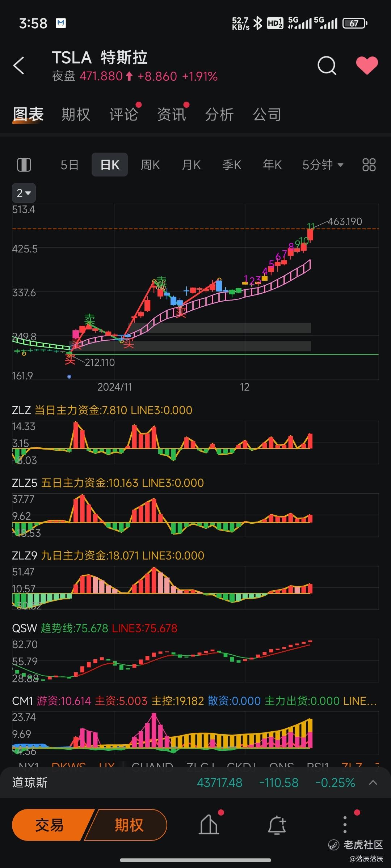Open the stock quote home icon
The image size is (391, 868).
pos(209,825)
